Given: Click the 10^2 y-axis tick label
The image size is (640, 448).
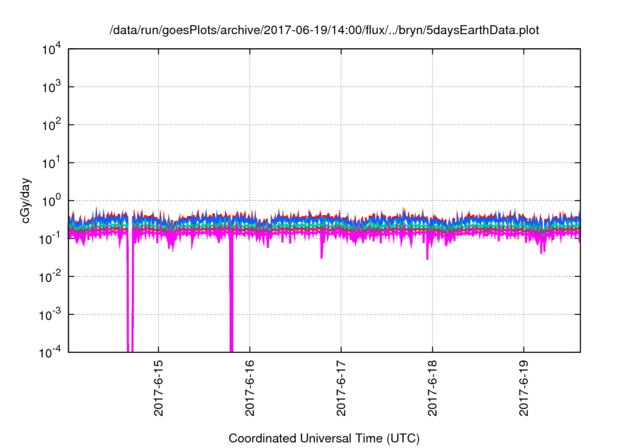Looking at the screenshot, I should point(51,125).
